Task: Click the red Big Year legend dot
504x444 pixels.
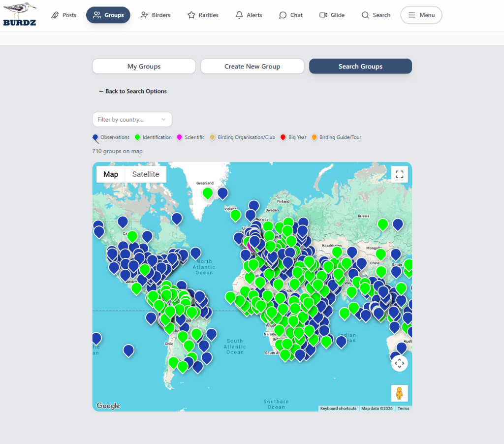Action: click(283, 137)
